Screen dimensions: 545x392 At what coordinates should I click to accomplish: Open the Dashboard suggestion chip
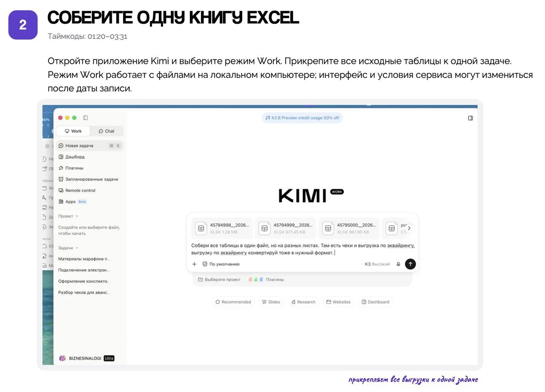point(375,302)
